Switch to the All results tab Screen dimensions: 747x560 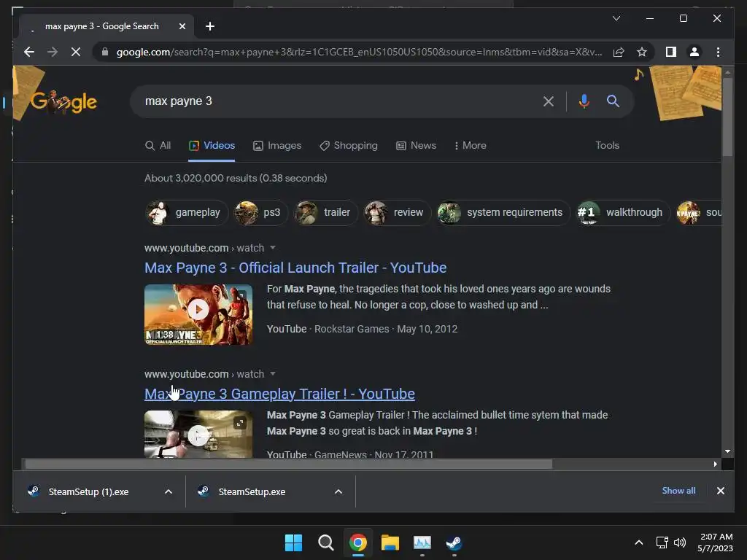pos(158,145)
